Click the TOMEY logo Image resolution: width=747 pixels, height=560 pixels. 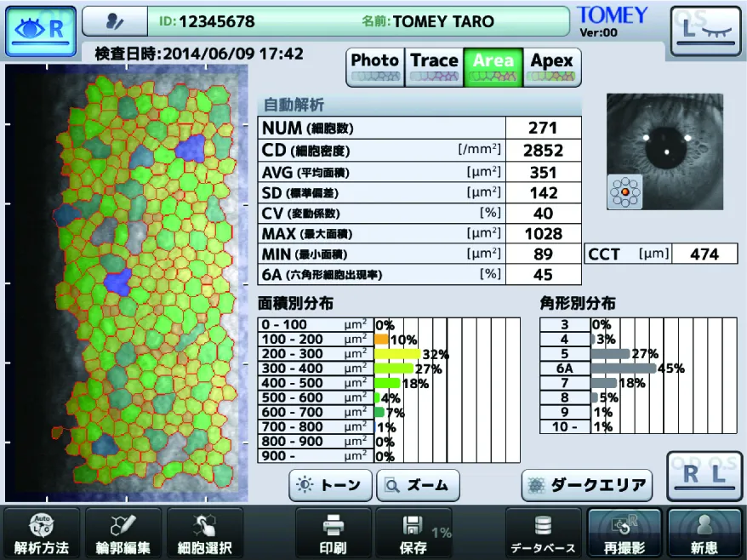pyautogui.click(x=613, y=15)
